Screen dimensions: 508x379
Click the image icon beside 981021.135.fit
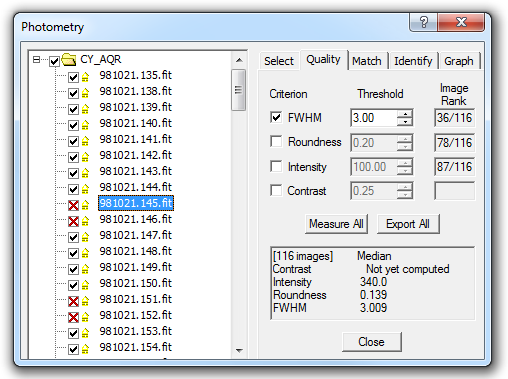85,77
